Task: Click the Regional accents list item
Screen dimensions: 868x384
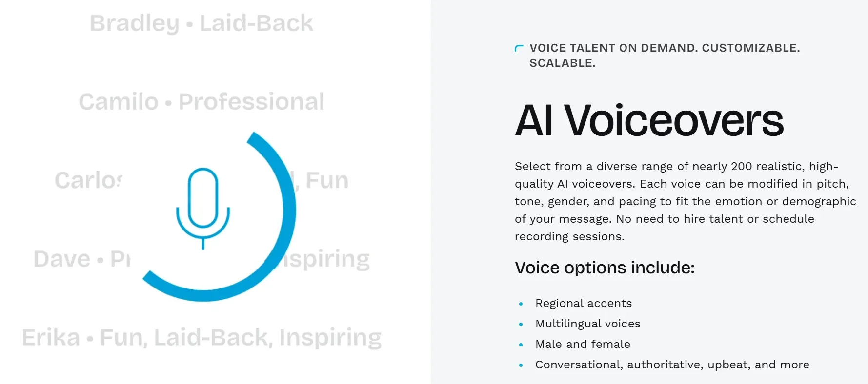Action: tap(584, 303)
